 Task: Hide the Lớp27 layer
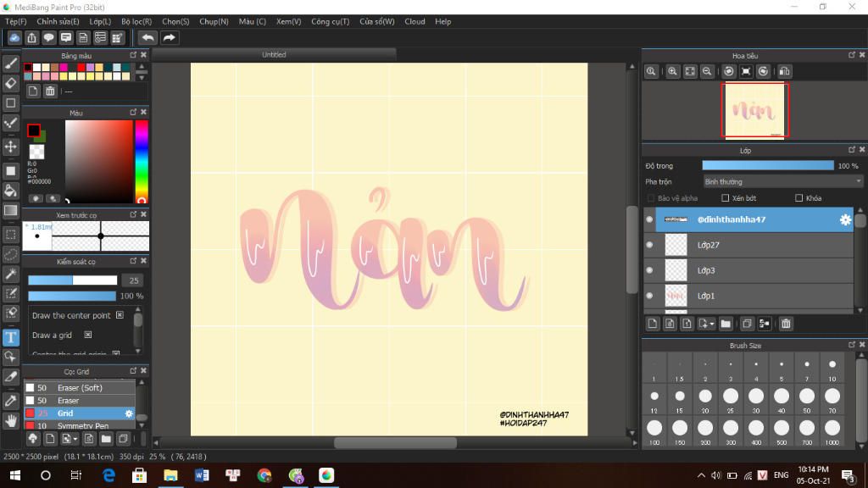pyautogui.click(x=650, y=245)
